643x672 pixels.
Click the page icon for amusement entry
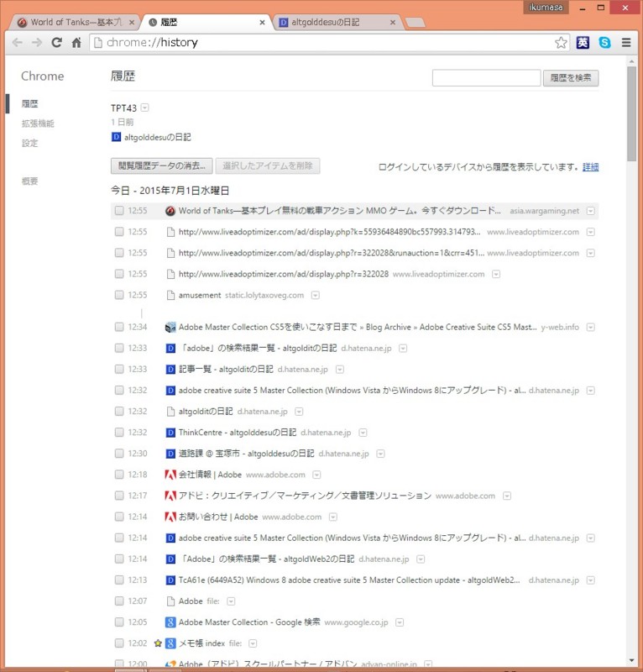(170, 295)
